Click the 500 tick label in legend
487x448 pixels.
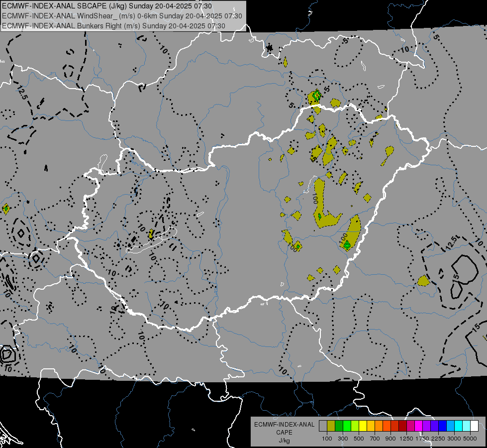coord(359,439)
